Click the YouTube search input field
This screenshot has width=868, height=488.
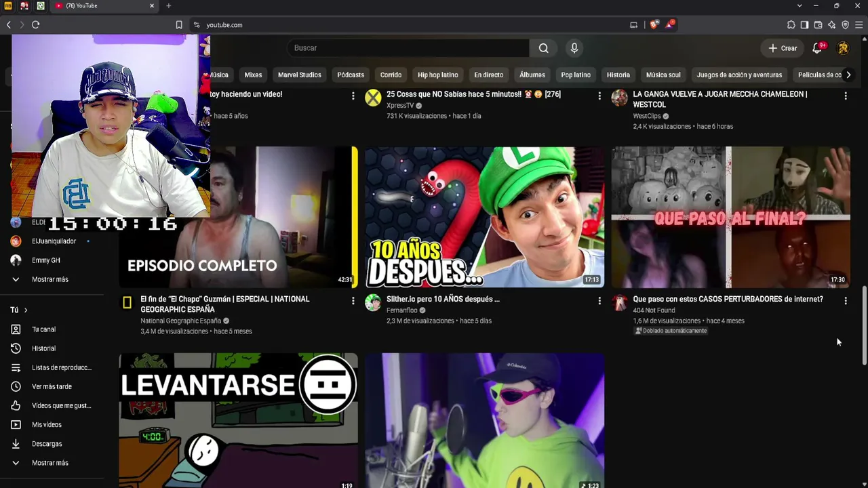(408, 48)
